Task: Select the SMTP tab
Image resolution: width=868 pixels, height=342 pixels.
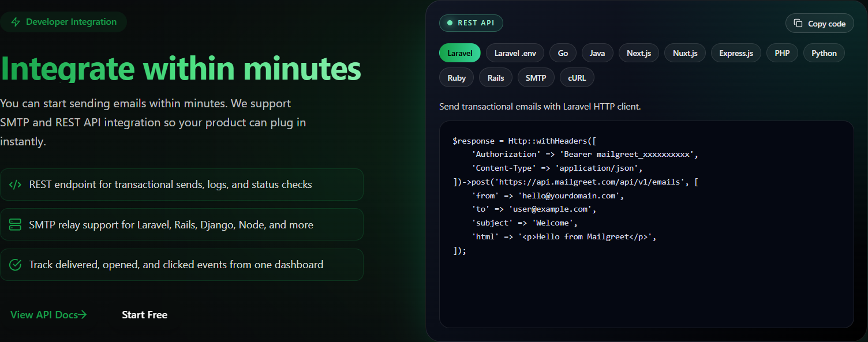Action: click(536, 78)
